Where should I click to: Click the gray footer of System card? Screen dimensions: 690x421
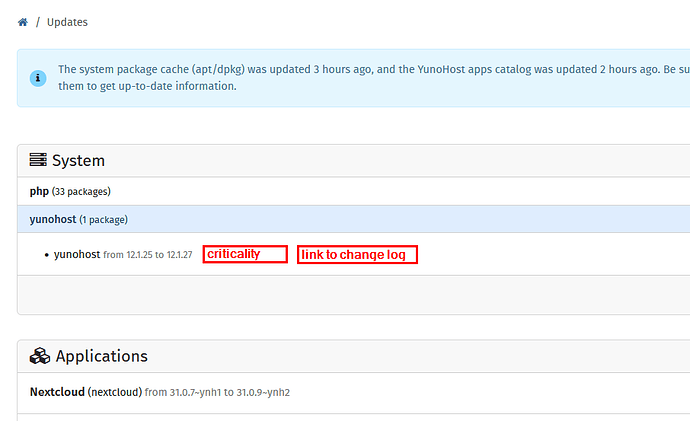point(350,295)
